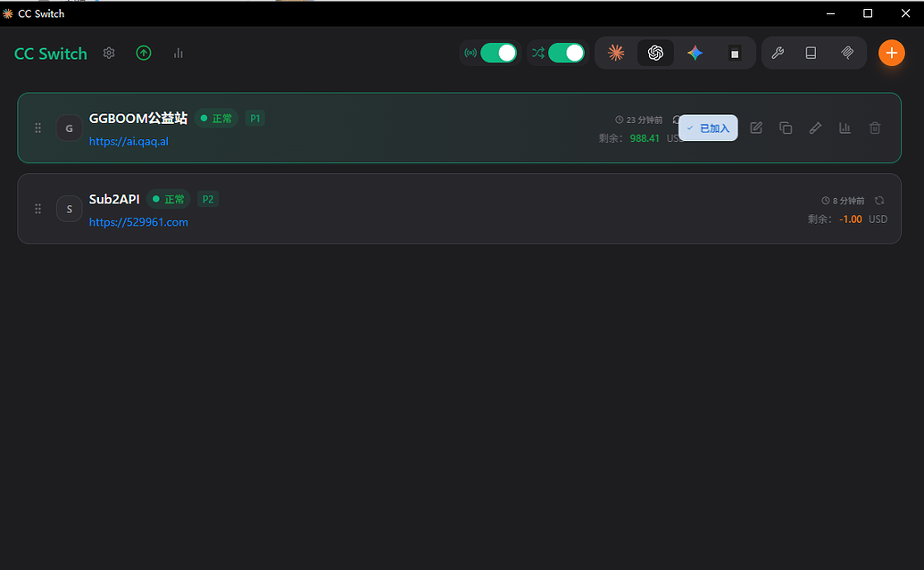Click the -1.00 balance value
Screen dimensions: 924x570
tap(850, 219)
